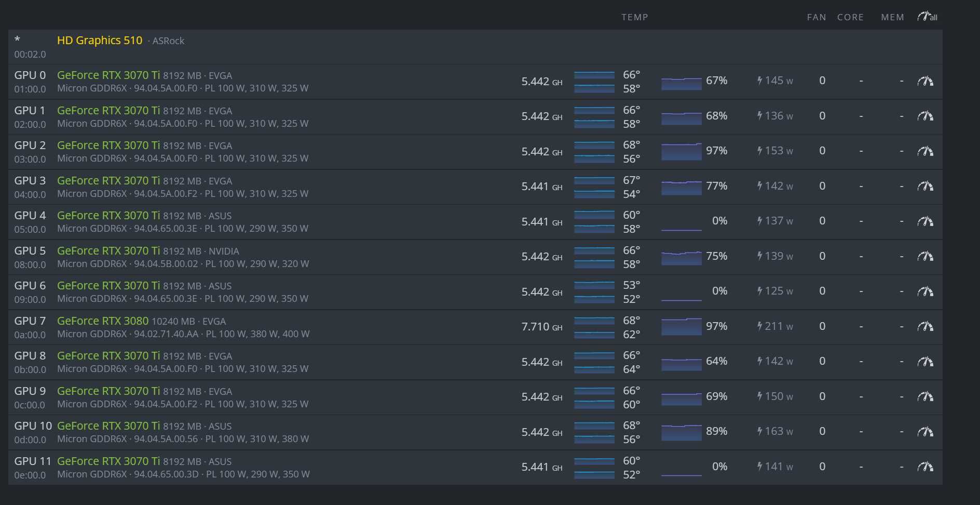Click the GPU 7 fan speed graph at 97%
Viewport: 980px width, 505px height.
click(x=681, y=326)
